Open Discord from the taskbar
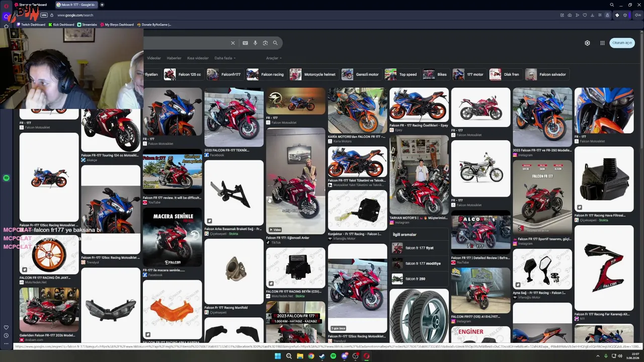Image resolution: width=644 pixels, height=362 pixels. pos(344,356)
